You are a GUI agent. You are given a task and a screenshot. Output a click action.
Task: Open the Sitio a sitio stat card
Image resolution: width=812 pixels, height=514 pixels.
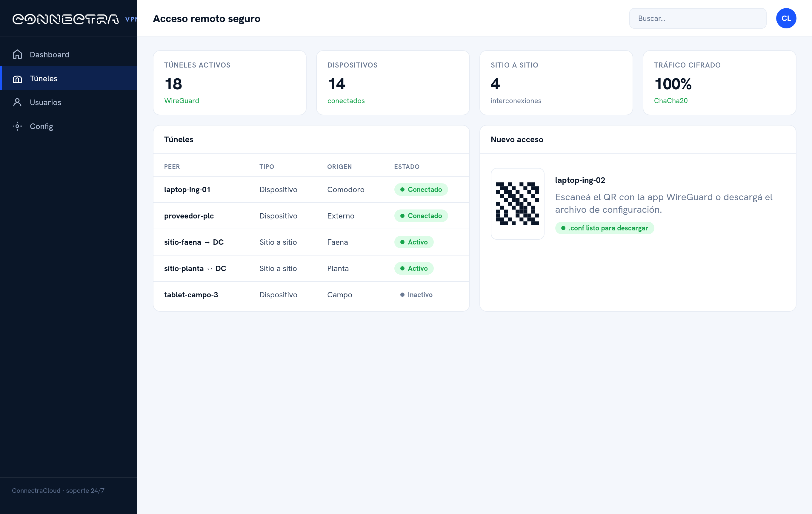point(556,83)
